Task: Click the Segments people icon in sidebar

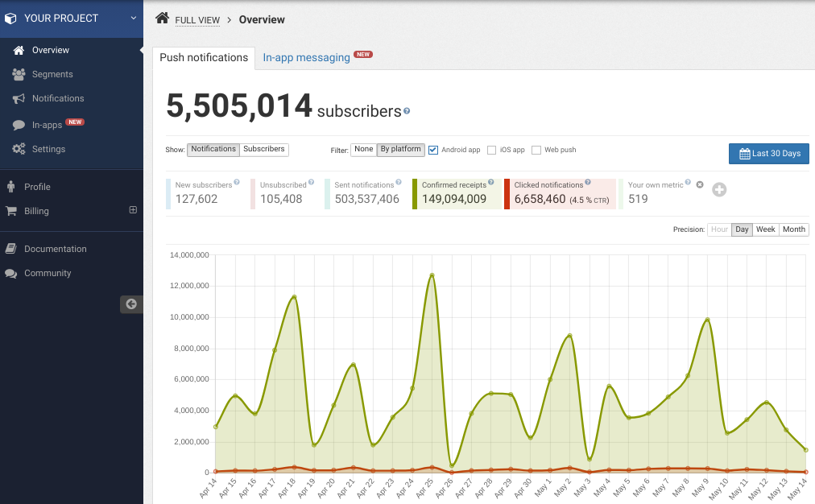Action: click(x=19, y=74)
